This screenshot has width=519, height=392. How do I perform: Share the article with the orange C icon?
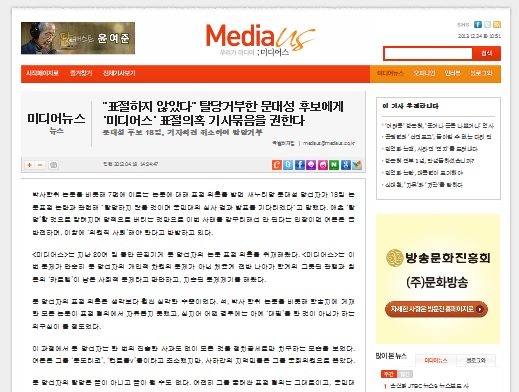[277, 165]
